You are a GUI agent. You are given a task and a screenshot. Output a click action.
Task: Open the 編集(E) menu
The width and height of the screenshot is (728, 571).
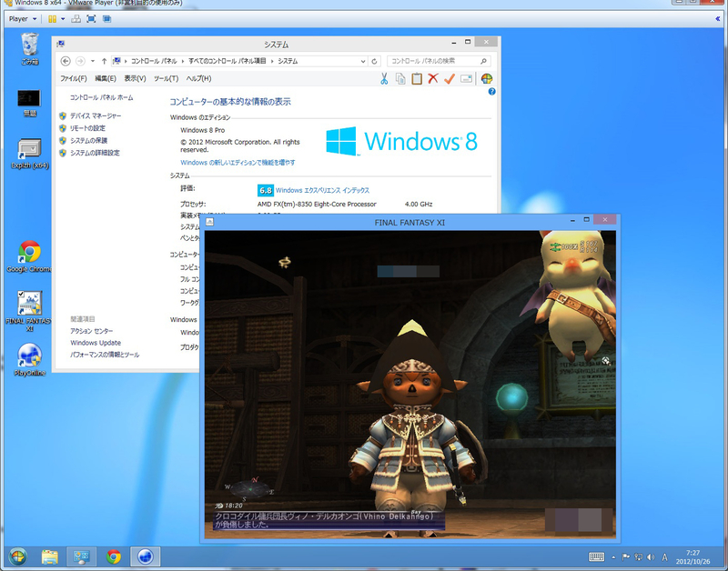[106, 78]
